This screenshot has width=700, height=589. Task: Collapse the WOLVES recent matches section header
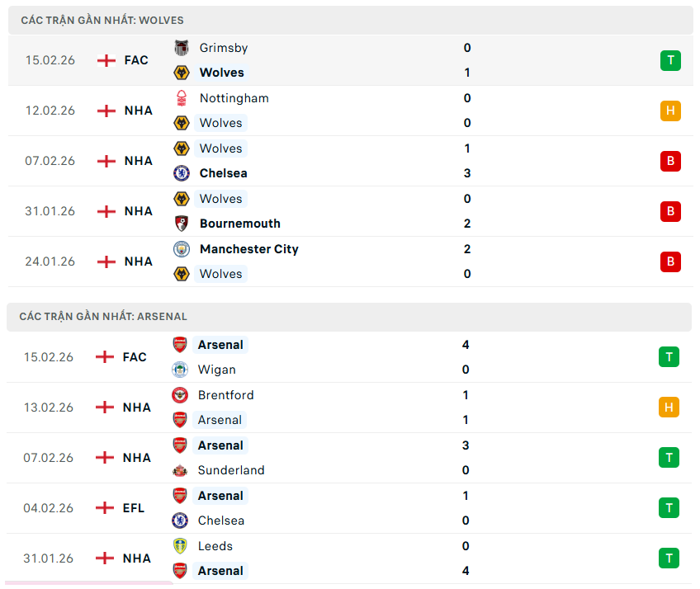pos(350,20)
